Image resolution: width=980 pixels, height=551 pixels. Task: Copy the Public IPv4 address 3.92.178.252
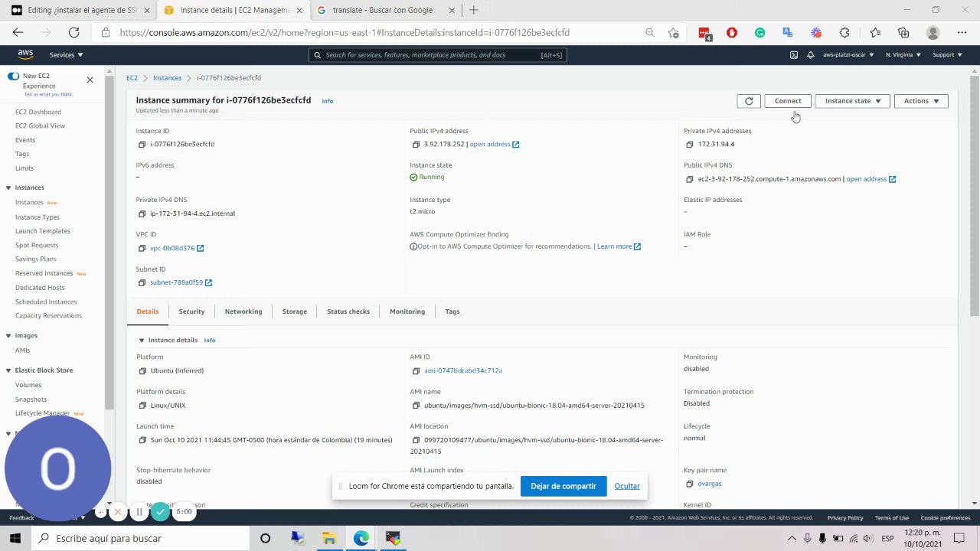pos(416,145)
